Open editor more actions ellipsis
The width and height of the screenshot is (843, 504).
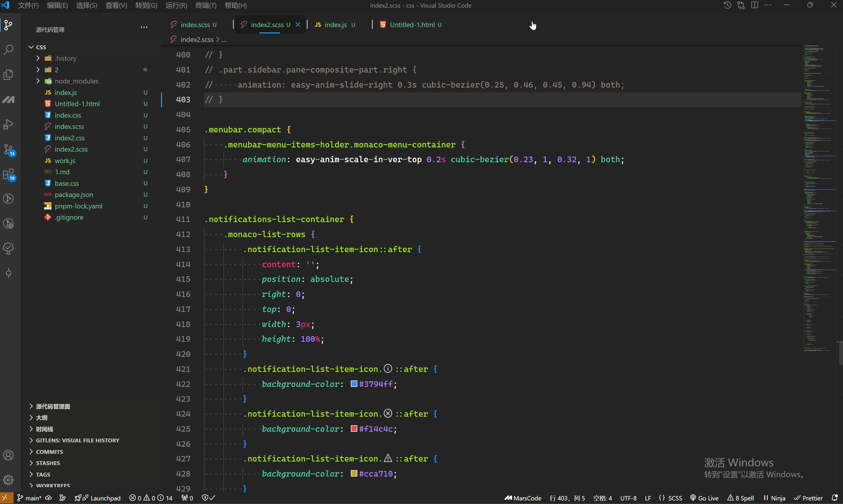pos(768,5)
